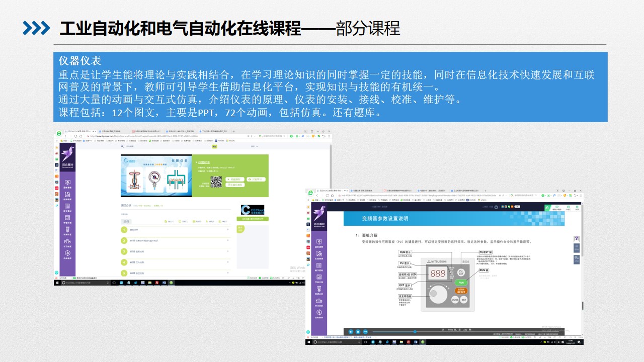Click search magnifier on left course page
Image resolution: width=644 pixels, height=362 pixels.
tap(122, 146)
